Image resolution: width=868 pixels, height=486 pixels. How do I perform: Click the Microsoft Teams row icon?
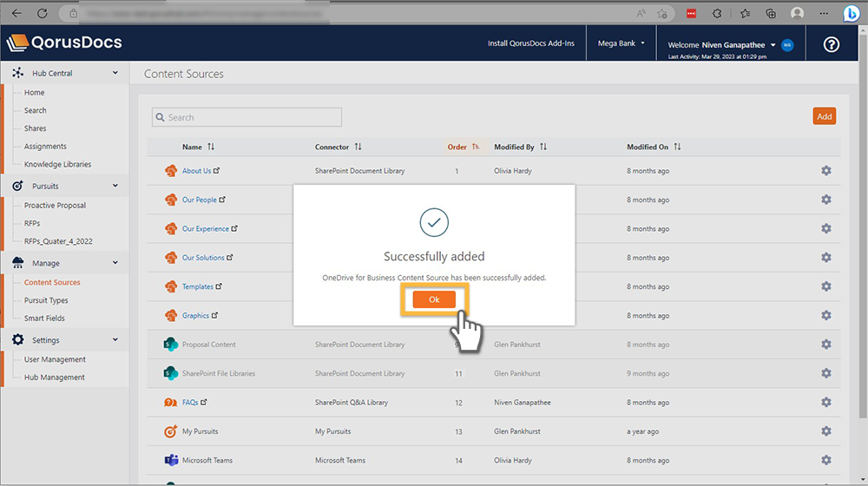(170, 460)
